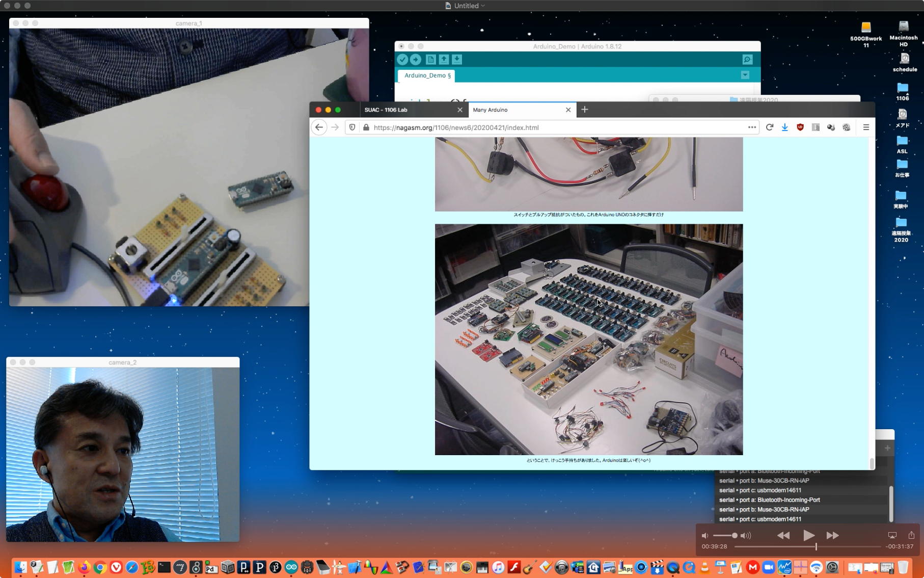Click the AirPlay icon in player

[x=892, y=535]
